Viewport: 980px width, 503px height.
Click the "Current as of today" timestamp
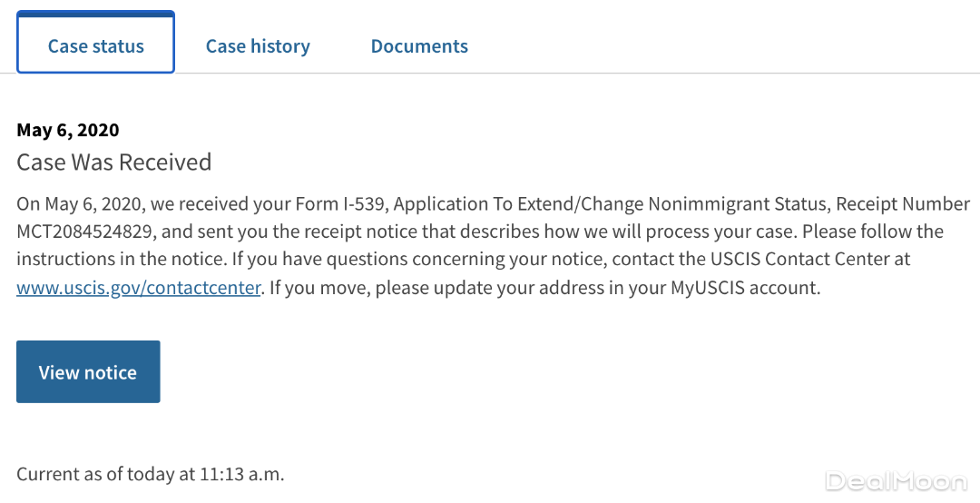(151, 473)
